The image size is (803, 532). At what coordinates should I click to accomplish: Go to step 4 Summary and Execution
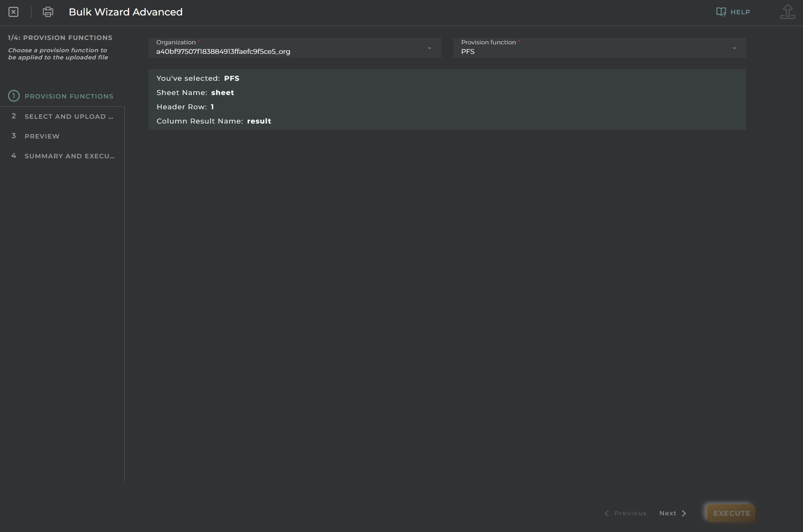pos(62,156)
